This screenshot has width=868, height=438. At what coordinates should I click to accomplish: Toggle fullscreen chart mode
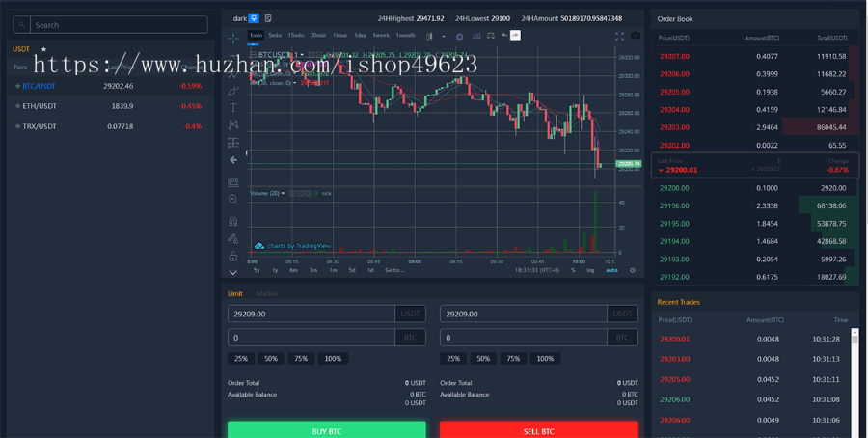point(619,36)
